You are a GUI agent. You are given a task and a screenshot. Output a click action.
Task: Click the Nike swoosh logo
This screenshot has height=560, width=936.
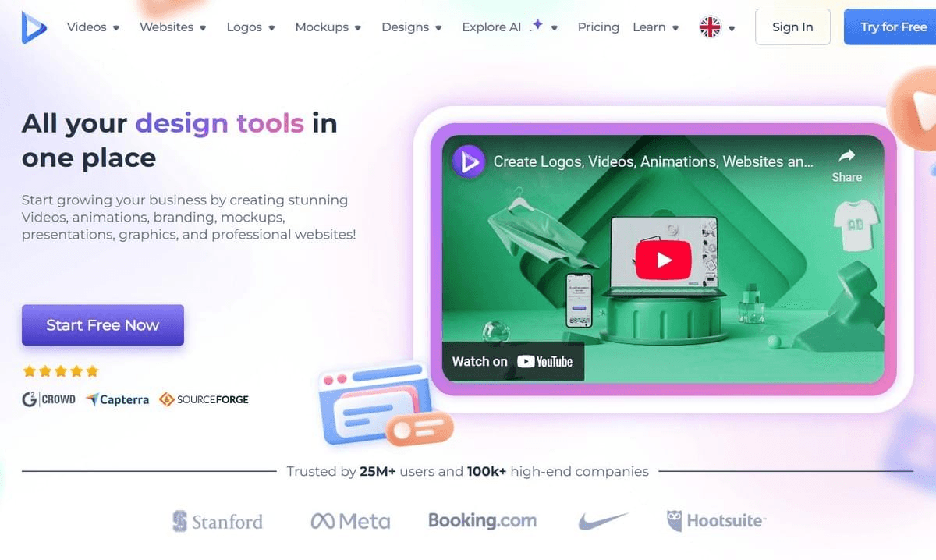[603, 521]
